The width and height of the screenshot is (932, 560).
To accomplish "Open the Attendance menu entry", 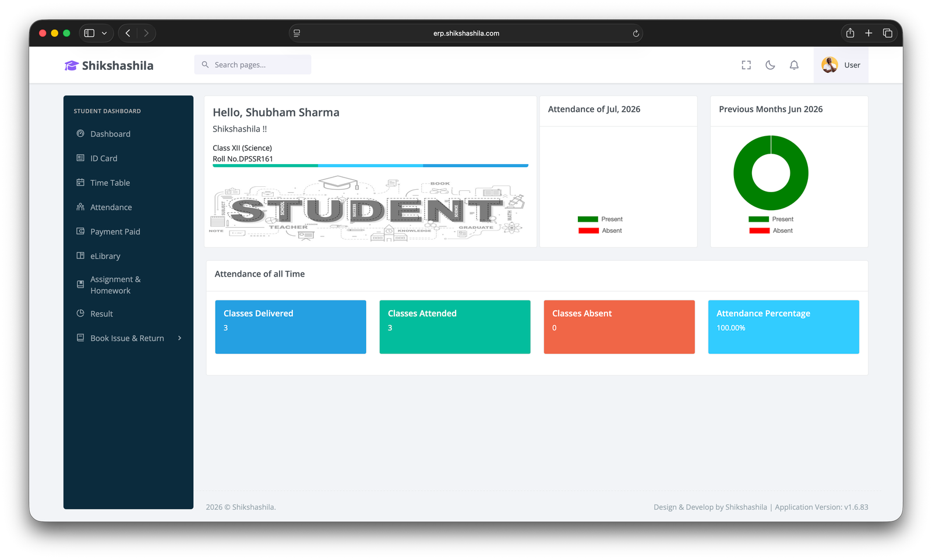I will coord(128,207).
